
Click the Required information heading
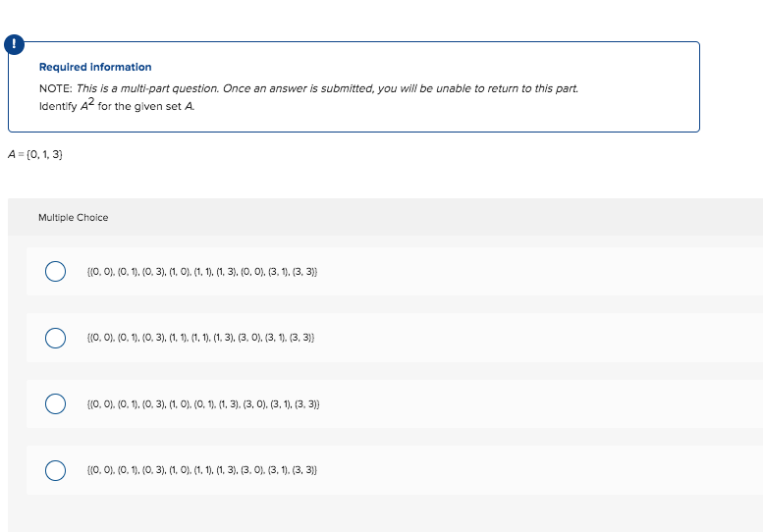pos(95,67)
